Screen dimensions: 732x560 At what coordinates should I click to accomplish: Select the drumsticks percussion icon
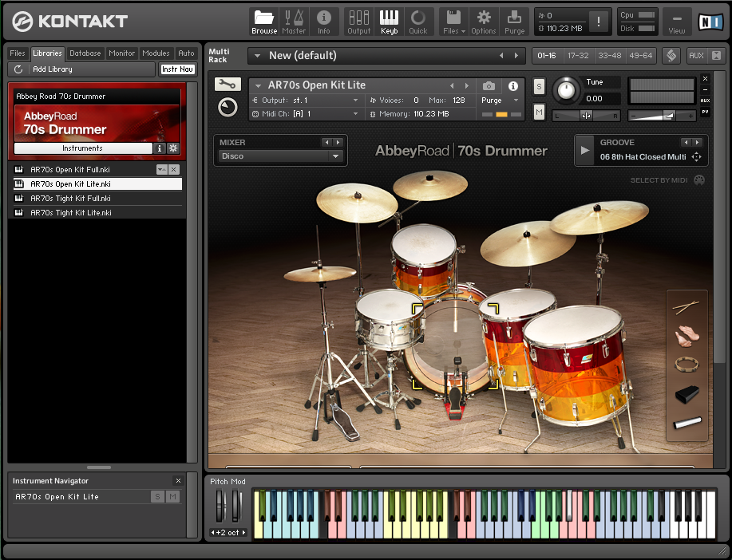coord(686,307)
